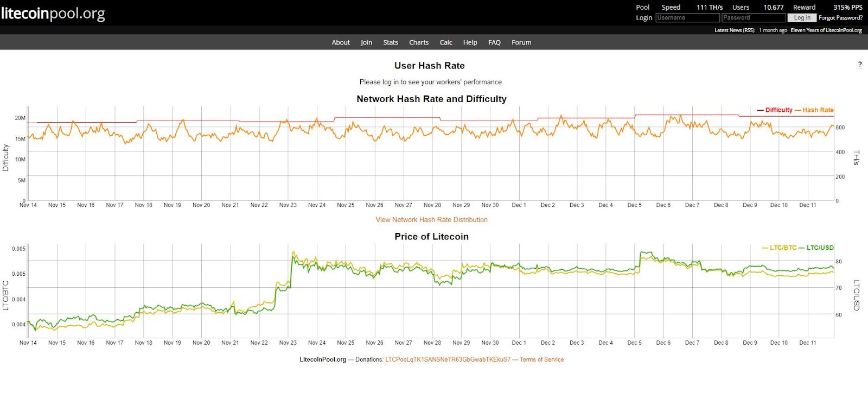
Task: Open the FAQ page
Action: (x=494, y=42)
